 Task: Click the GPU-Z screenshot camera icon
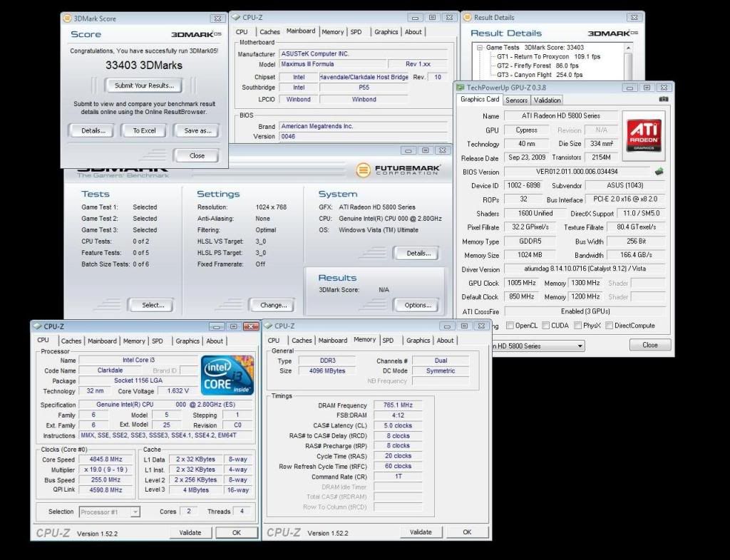pyautogui.click(x=664, y=99)
